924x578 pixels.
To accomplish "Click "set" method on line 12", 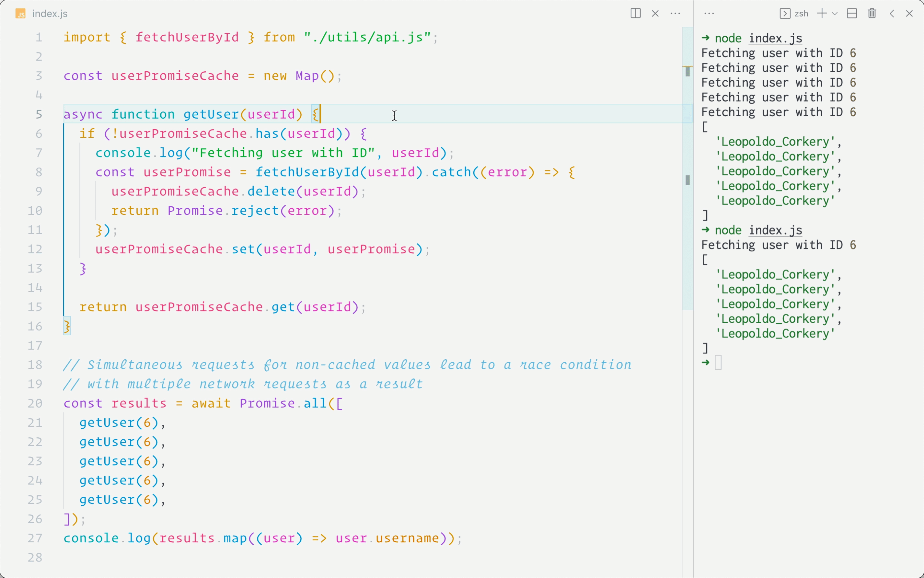I will coord(243,249).
